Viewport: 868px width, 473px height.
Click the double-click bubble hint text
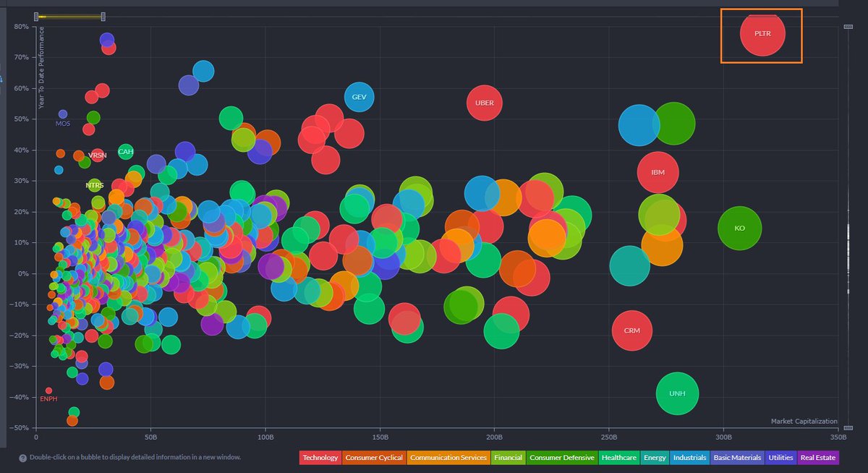[135, 458]
